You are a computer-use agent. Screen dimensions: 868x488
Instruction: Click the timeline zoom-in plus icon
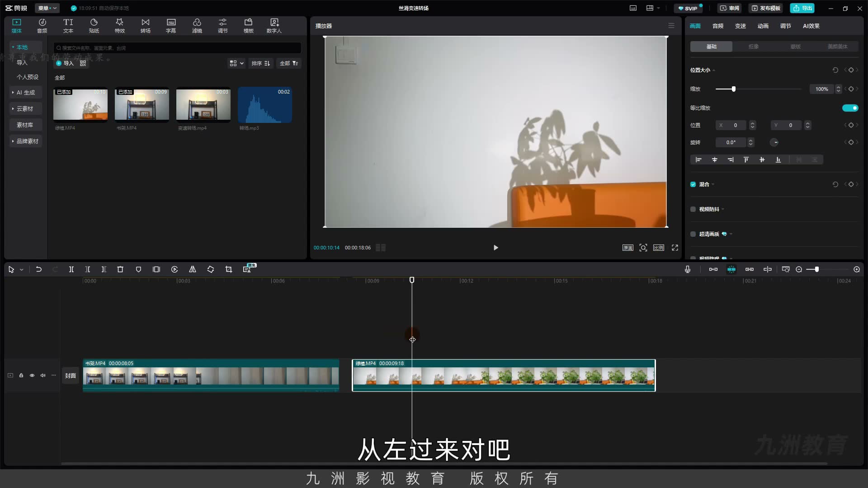click(857, 269)
